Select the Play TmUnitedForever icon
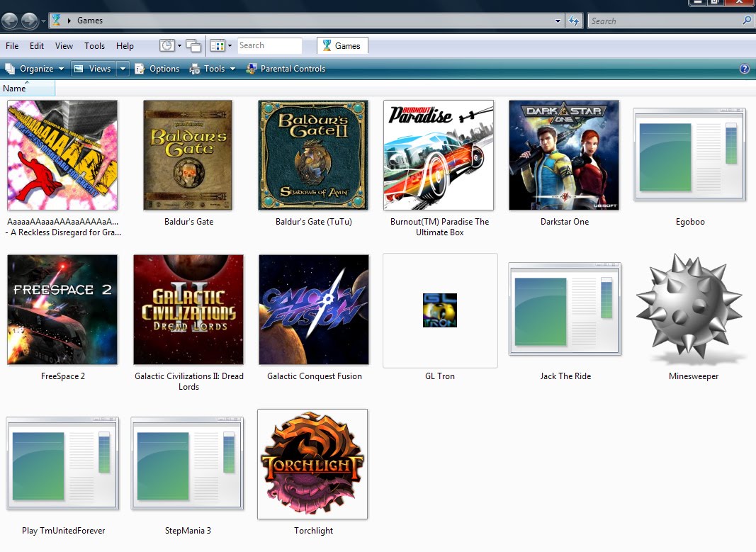This screenshot has width=756, height=552. click(62, 463)
